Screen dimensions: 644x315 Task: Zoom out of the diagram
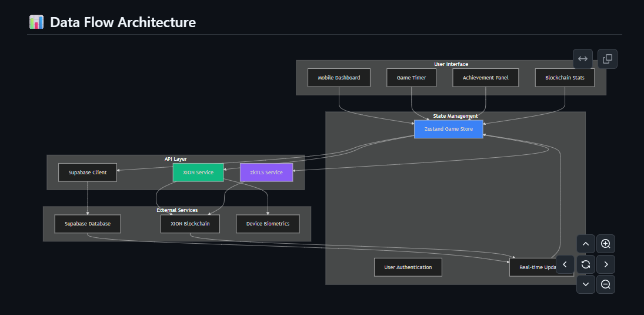pos(605,284)
